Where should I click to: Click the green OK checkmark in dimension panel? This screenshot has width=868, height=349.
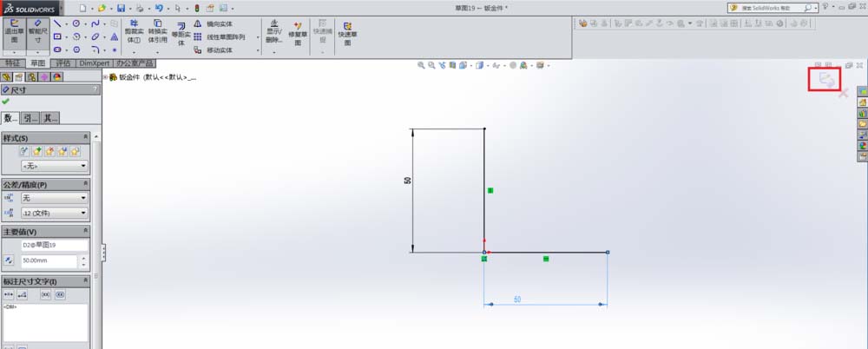6,102
